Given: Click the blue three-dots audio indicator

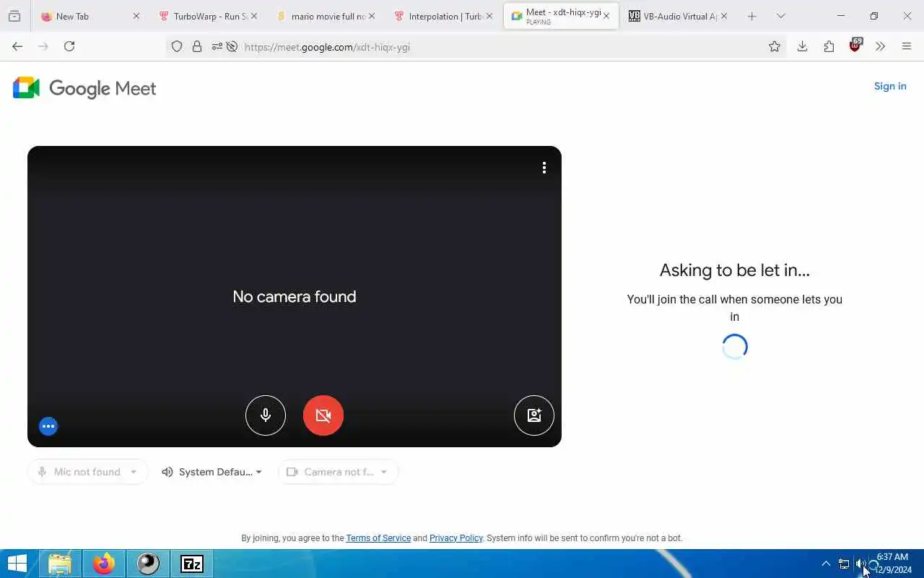Looking at the screenshot, I should click(48, 426).
